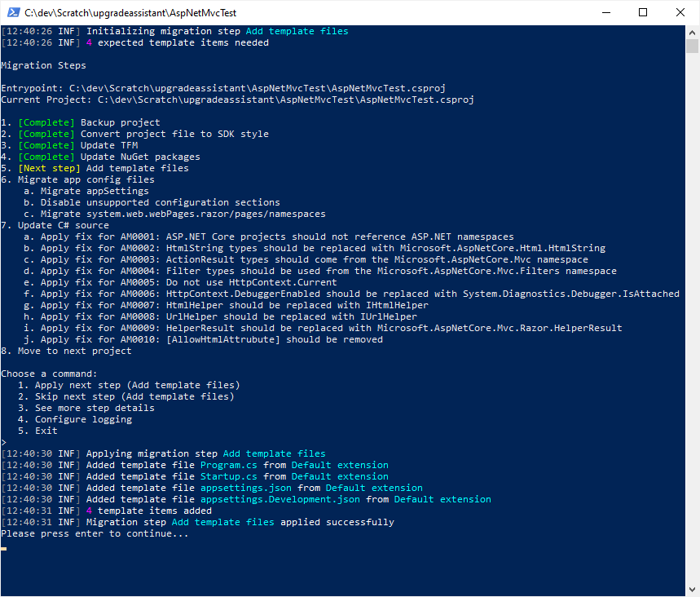This screenshot has height=597, width=700.
Task: Select the Update TFM completed step
Action: pos(77,144)
